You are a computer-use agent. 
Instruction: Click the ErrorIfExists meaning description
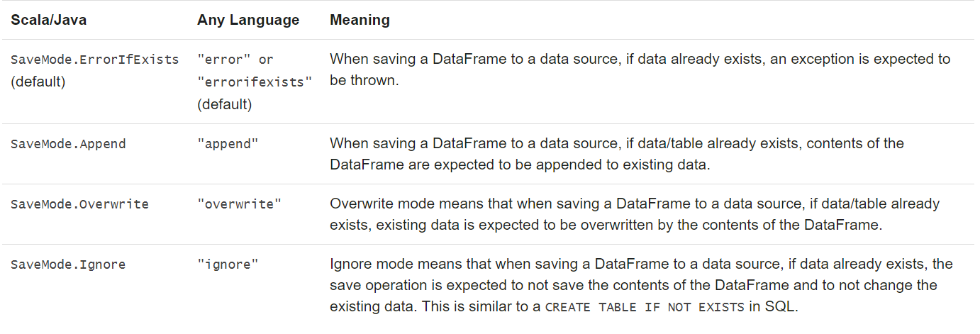click(640, 69)
